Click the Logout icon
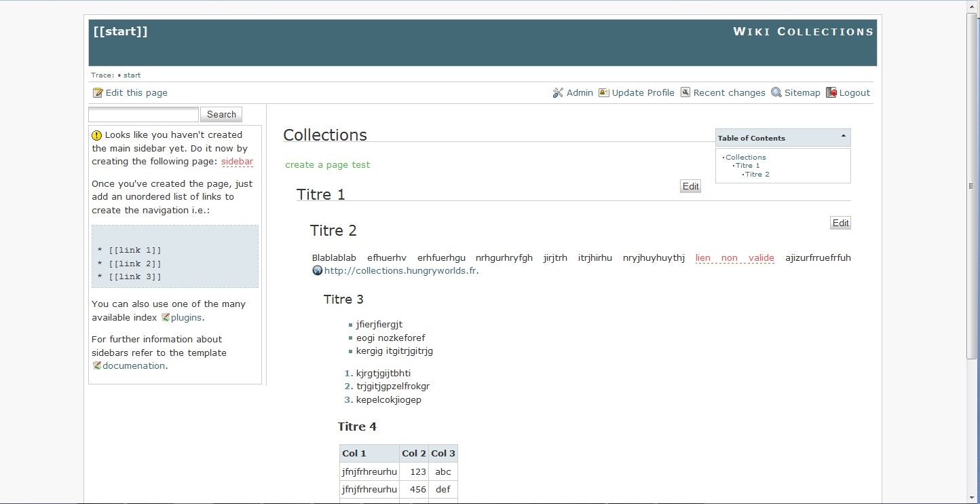This screenshot has height=504, width=980. tap(831, 93)
